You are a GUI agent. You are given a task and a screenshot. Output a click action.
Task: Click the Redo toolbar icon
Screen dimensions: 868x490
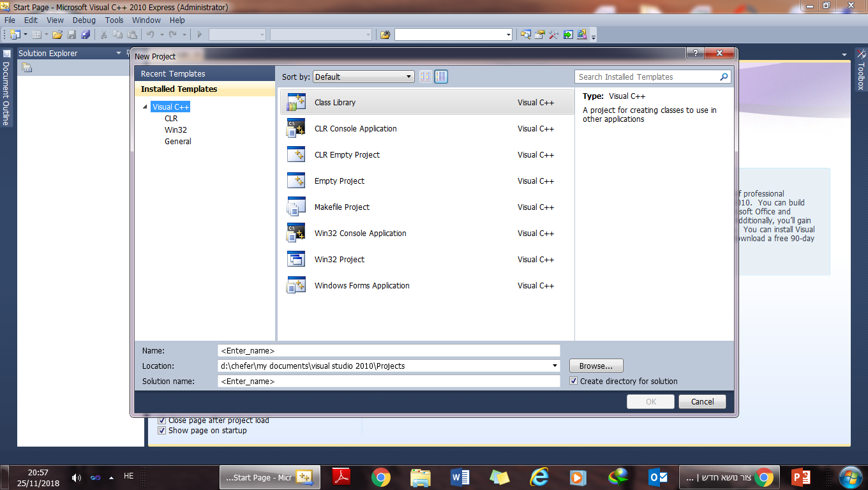172,34
